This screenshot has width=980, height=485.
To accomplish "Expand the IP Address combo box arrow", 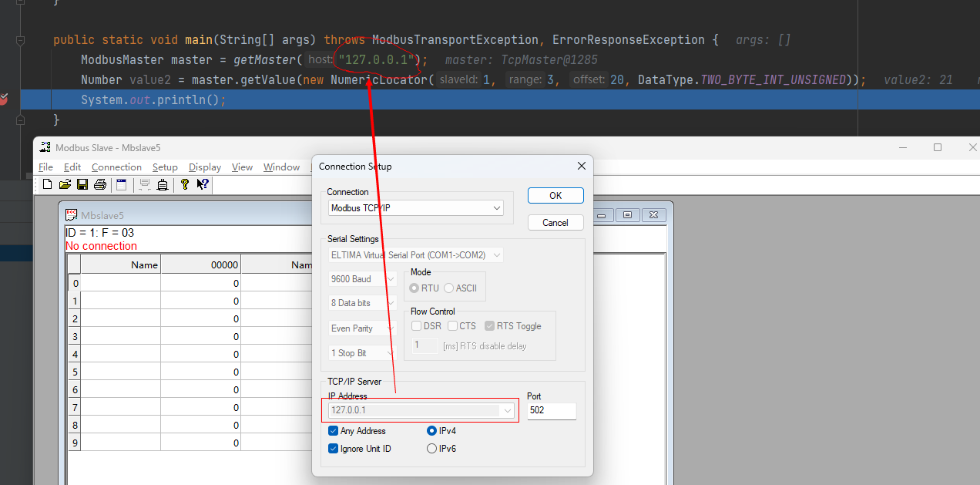I will point(507,411).
